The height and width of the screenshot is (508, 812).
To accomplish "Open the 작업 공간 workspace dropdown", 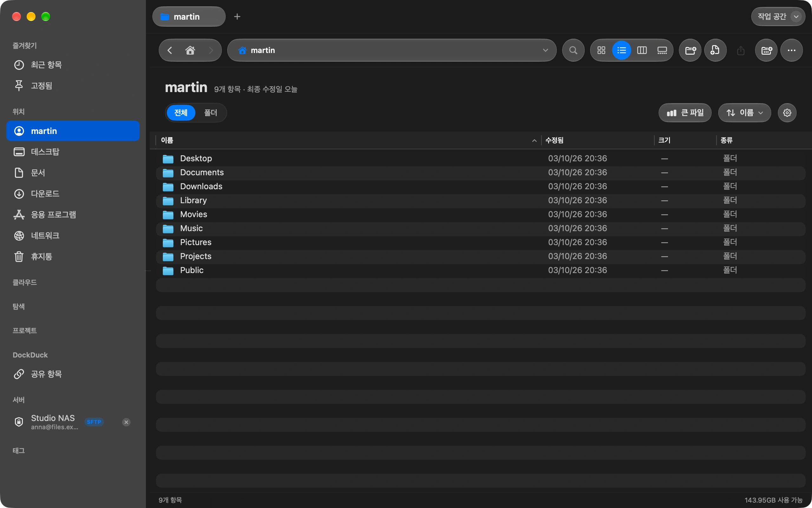I will point(778,17).
